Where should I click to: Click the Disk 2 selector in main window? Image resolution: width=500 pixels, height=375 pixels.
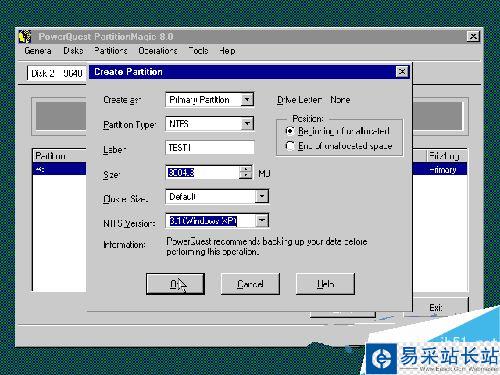coord(57,73)
